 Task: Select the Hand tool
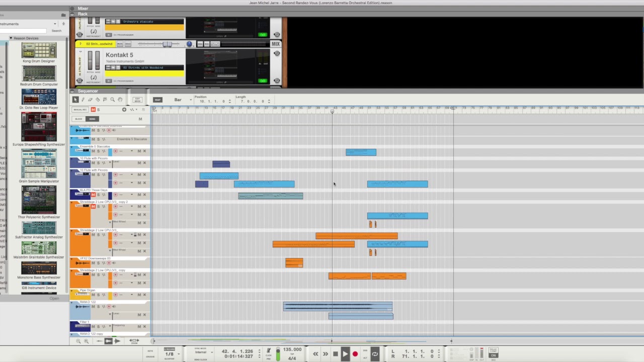coord(120,100)
